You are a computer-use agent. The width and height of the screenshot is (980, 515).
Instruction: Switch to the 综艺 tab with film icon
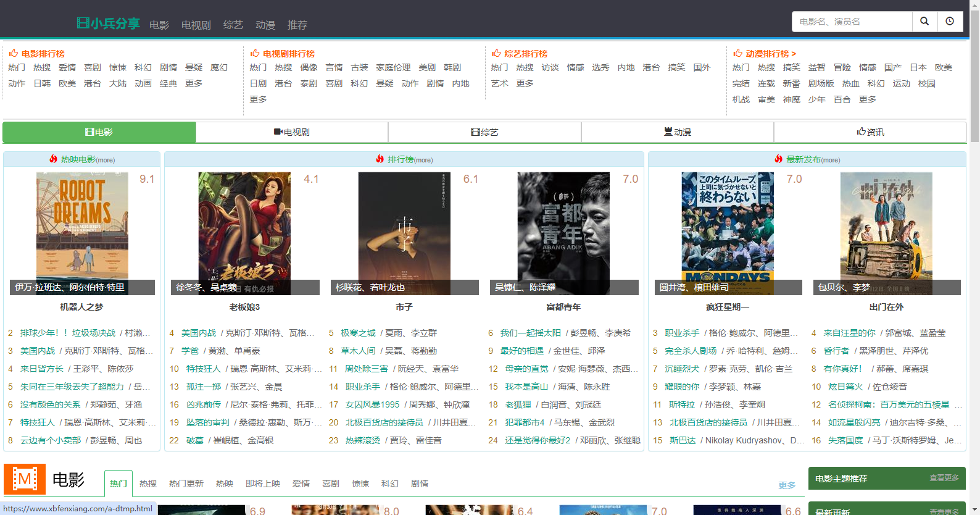point(484,132)
